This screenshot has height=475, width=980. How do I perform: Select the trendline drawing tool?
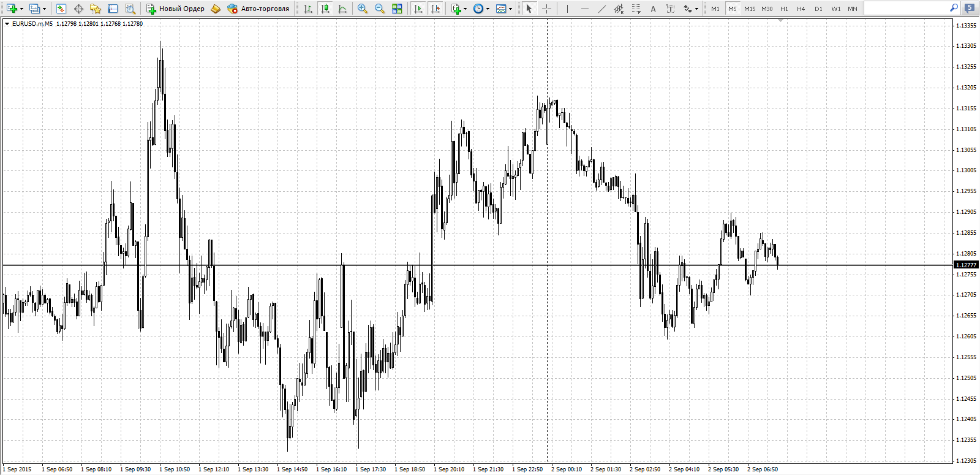pyautogui.click(x=601, y=9)
